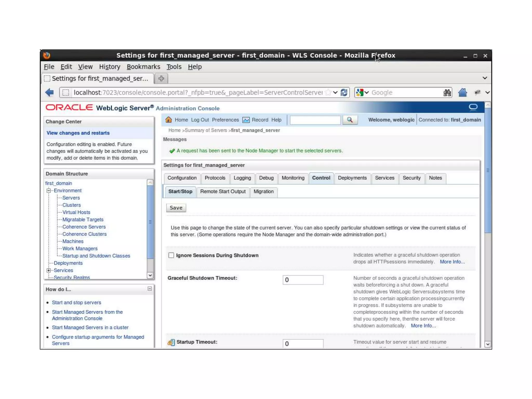Open the address bar history dropdown arrow
This screenshot has height=399, width=532.
[335, 92]
